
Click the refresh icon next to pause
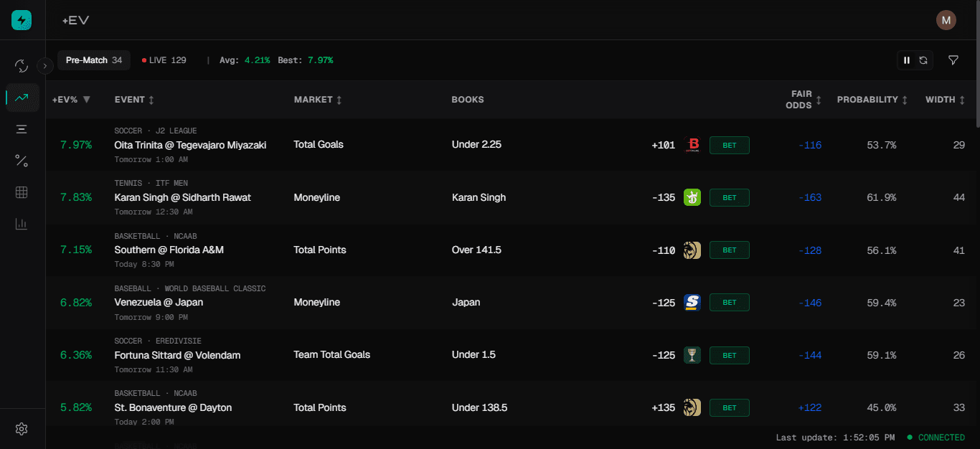pyautogui.click(x=923, y=60)
